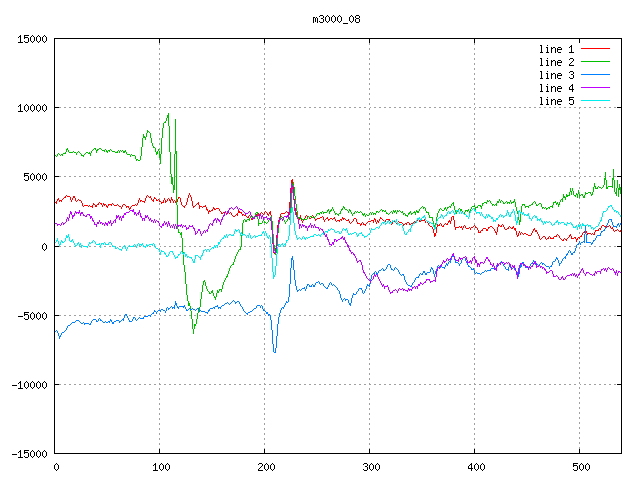Viewport: 640px width, 480px height.
Task: Select the "line 1" legend label
Action: coord(556,49)
